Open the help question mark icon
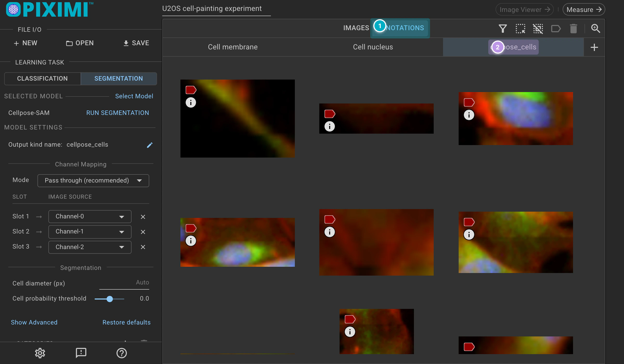624x364 pixels. pos(121,353)
